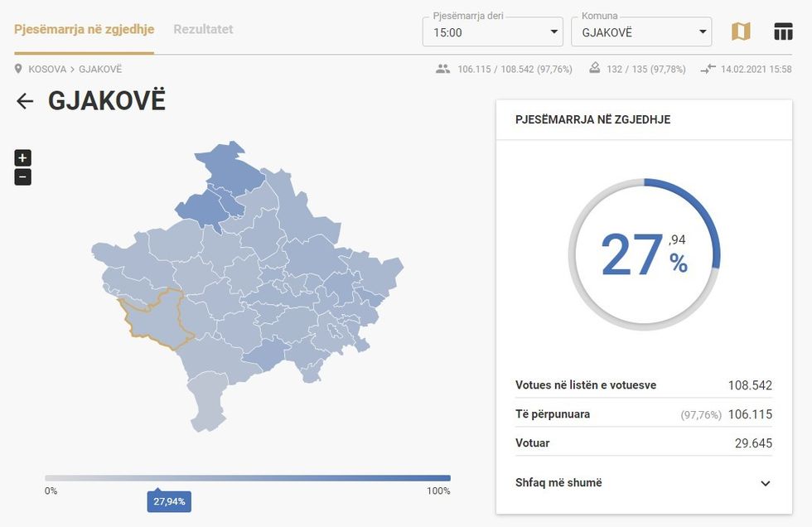This screenshot has height=527, width=812.
Task: Click the 27,94% marker on the legend slider
Action: (169, 501)
